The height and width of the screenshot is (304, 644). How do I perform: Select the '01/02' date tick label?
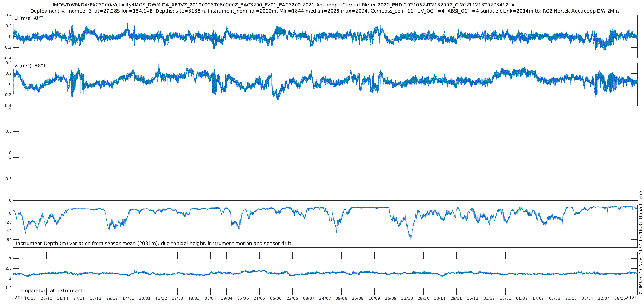522,298
